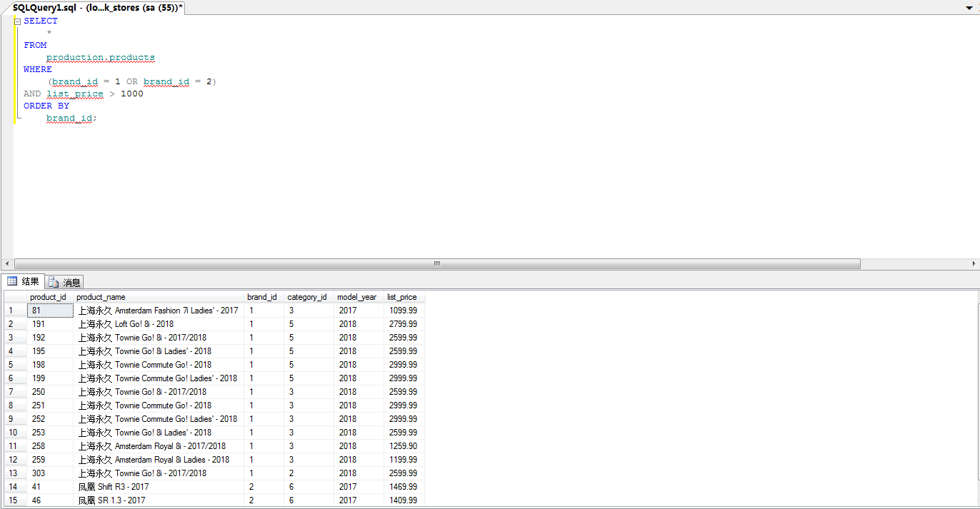
Task: Click the results grid icon on 结果 tab
Action: click(12, 282)
